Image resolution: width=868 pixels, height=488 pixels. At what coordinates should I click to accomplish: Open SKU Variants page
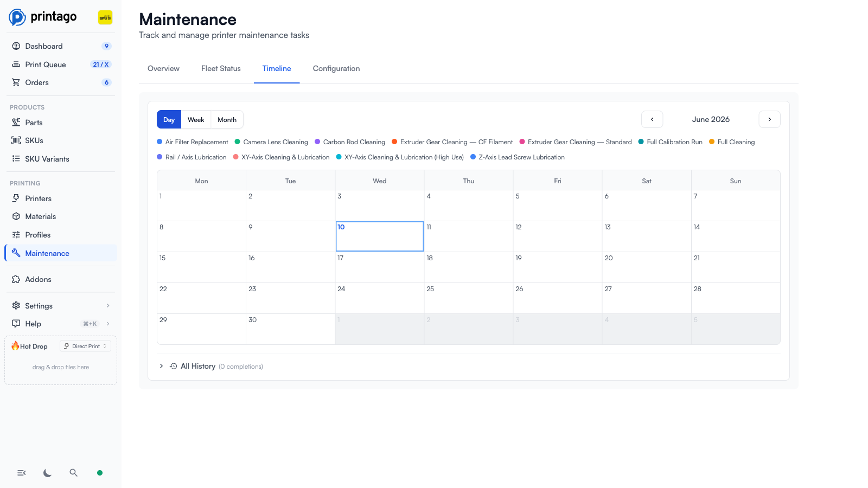(x=61, y=159)
